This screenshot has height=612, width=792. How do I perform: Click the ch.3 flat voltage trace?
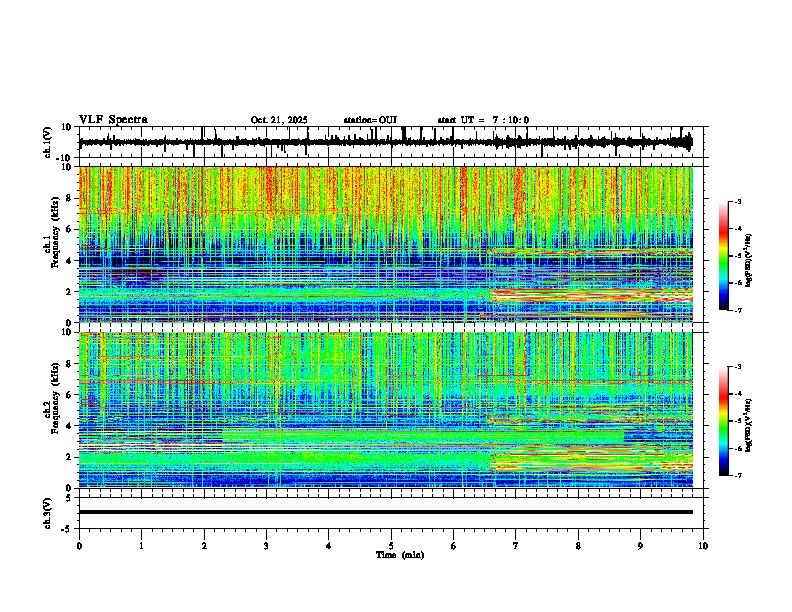(386, 512)
